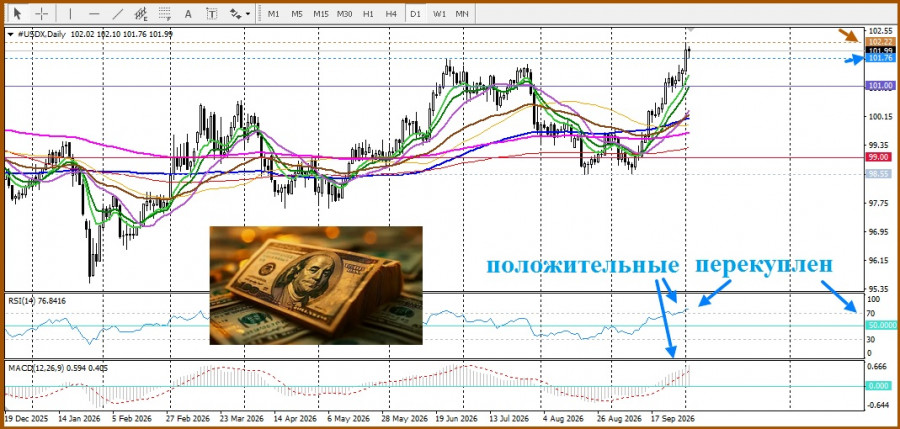Image resolution: width=900 pixels, height=429 pixels.
Task: Click the 101.99 current price label
Action: point(880,51)
